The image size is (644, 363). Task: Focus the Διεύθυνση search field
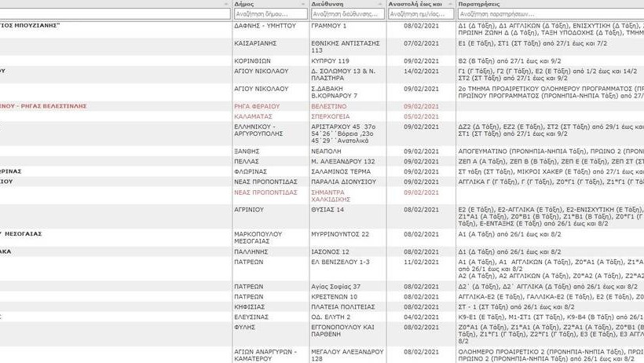[347, 14]
